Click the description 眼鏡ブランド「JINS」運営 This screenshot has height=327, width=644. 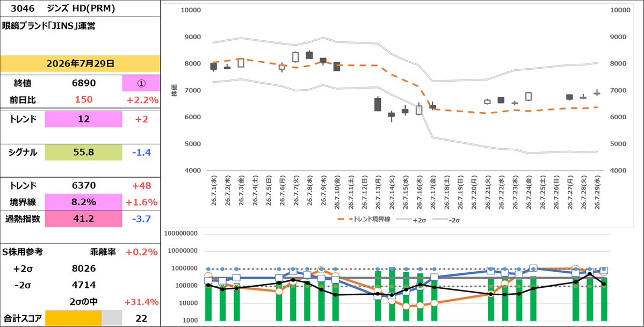click(48, 26)
